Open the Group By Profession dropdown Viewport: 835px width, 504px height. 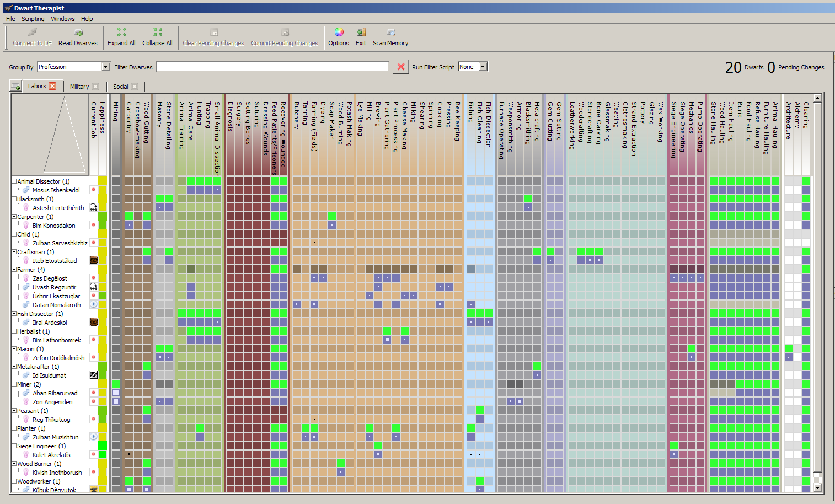pyautogui.click(x=105, y=67)
